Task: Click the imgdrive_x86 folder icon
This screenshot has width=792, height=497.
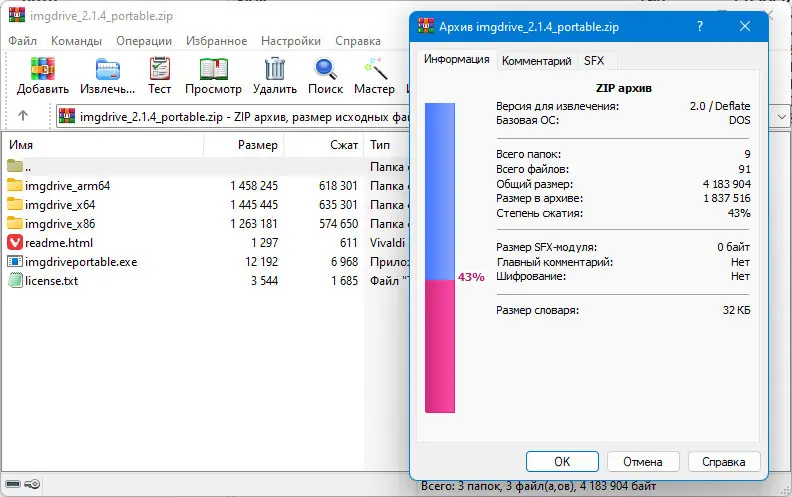Action: 15,223
